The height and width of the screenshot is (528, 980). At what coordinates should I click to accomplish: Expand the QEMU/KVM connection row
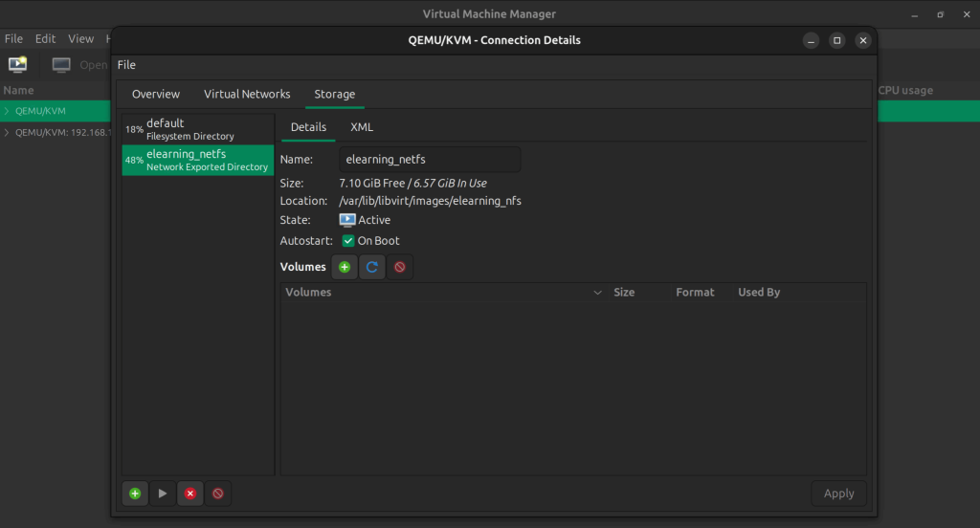pos(7,111)
